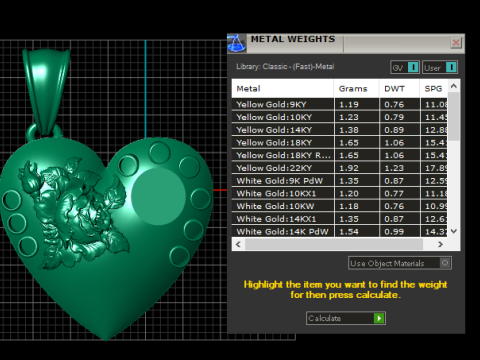The width and height of the screenshot is (480, 360).
Task: Toggle Use Object Materials option
Action: point(400,263)
